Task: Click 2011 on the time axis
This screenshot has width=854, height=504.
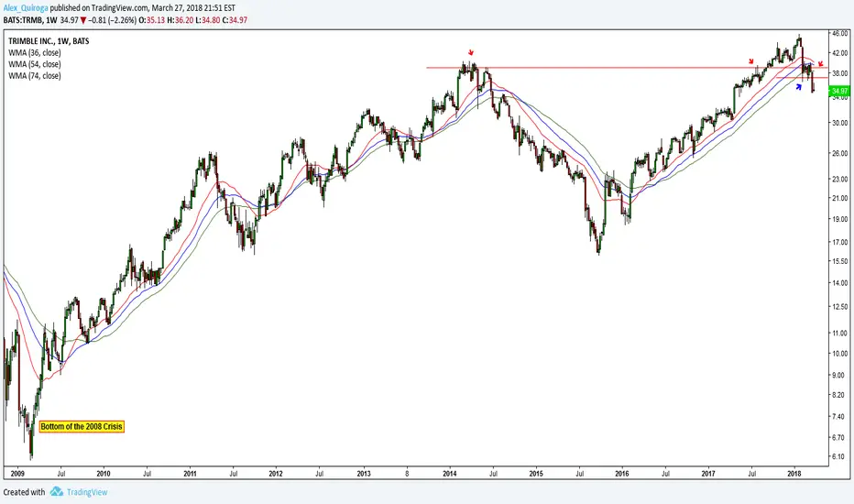Action: point(190,474)
